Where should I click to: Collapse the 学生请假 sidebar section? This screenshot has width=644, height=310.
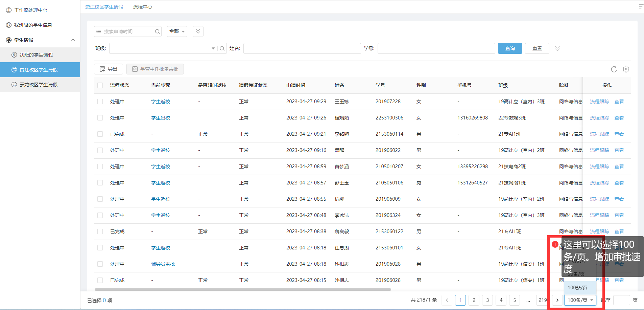pyautogui.click(x=73, y=40)
